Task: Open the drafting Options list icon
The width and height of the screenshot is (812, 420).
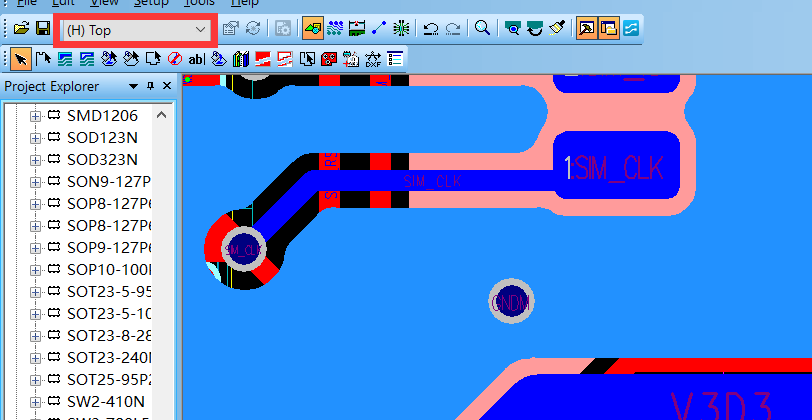Action: pos(395,59)
